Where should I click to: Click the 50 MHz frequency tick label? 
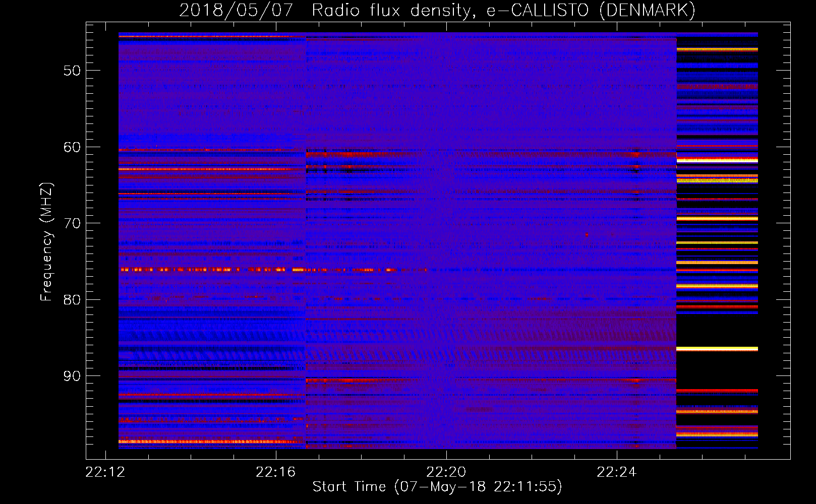click(72, 71)
